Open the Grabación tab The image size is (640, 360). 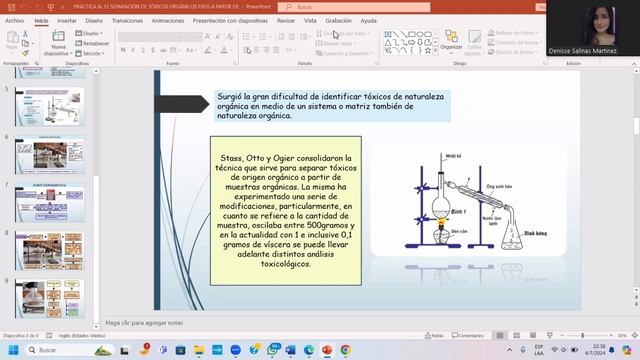(338, 20)
